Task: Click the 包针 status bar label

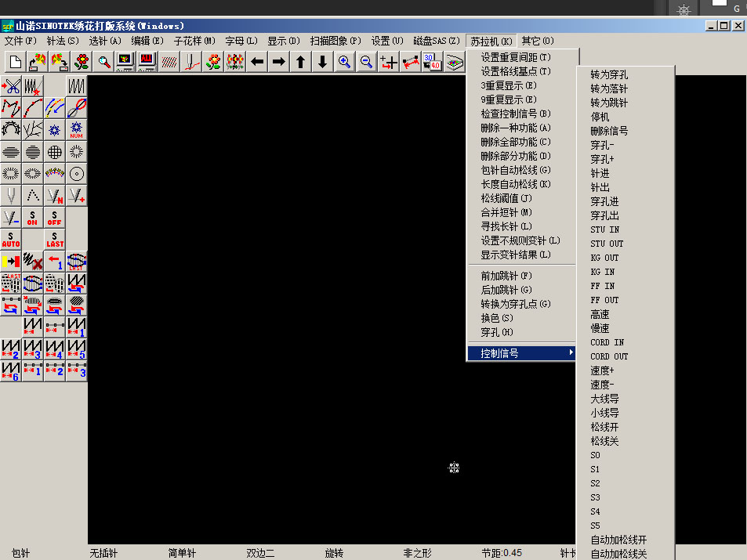Action: tap(21, 553)
